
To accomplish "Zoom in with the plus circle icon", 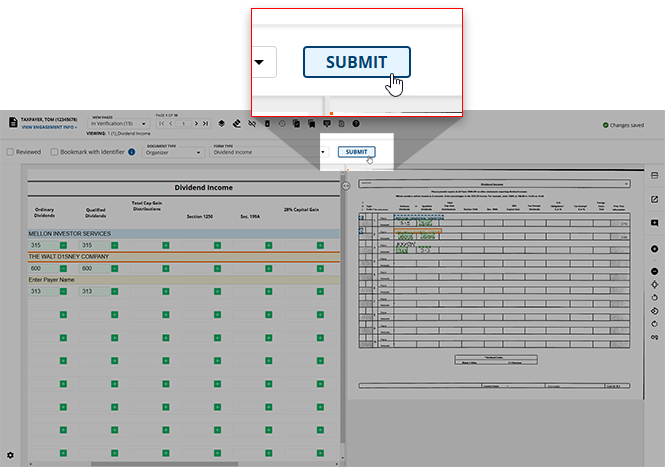I will 654,249.
